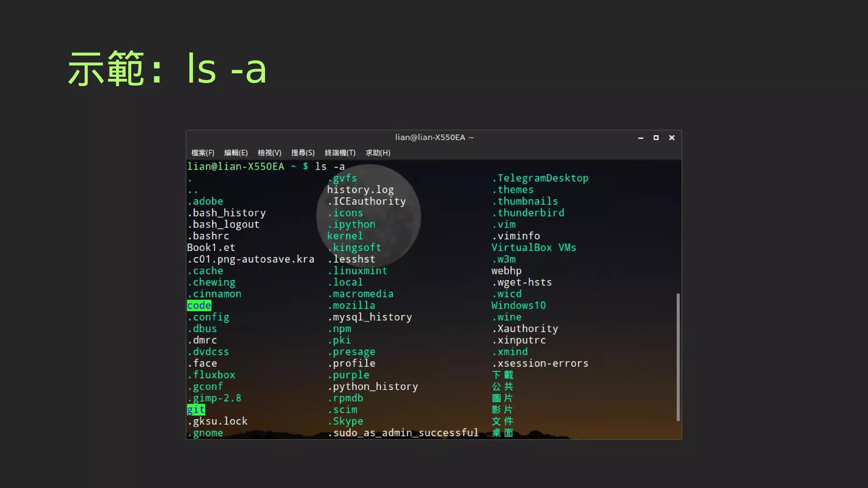Select '.sudo_as_admin_successful' entry
This screenshot has width=868, height=488.
point(403,433)
